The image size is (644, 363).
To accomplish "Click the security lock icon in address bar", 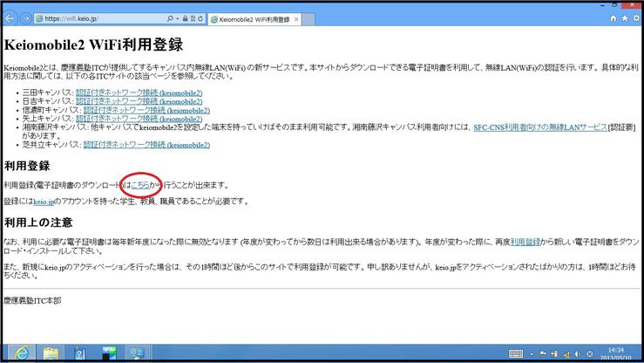I will 186,18.
